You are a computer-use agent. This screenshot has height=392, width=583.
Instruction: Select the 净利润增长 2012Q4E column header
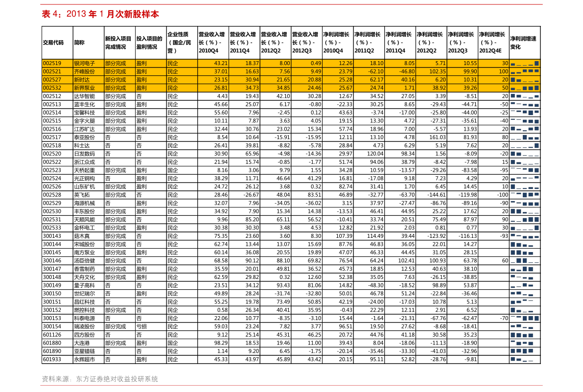coord(493,43)
